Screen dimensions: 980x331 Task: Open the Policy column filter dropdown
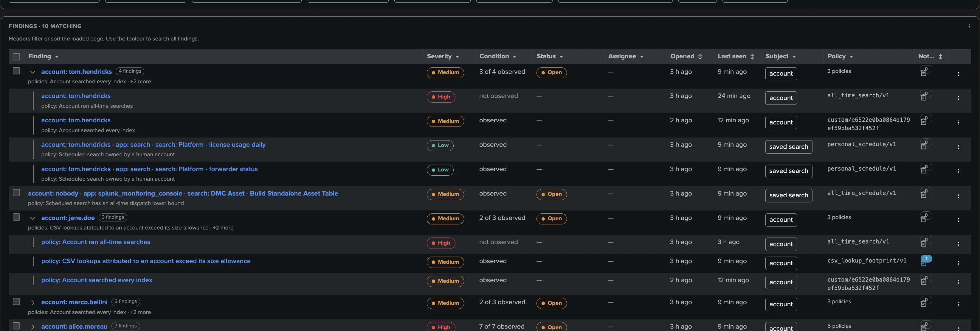pos(851,57)
